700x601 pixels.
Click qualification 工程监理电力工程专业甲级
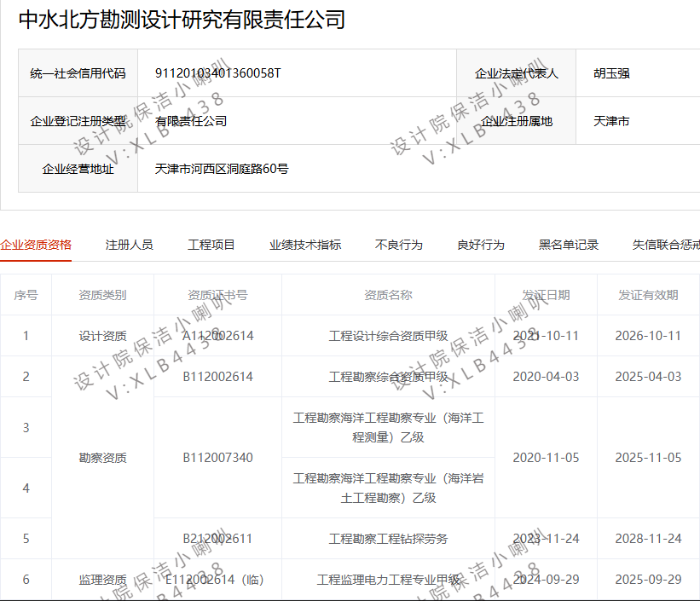point(389,580)
